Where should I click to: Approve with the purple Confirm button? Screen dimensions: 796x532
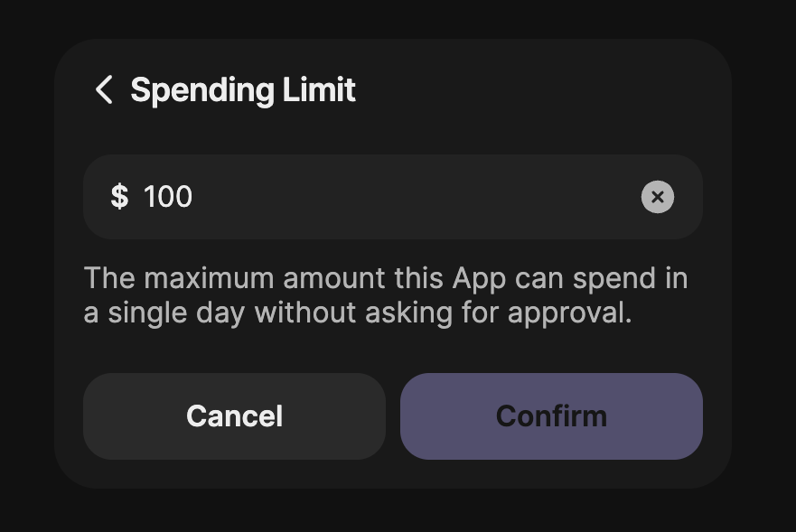pyautogui.click(x=551, y=415)
